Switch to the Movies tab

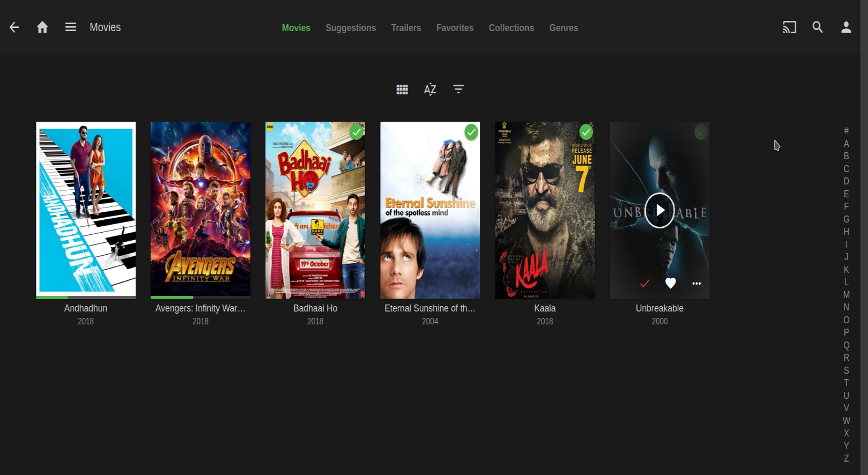tap(296, 28)
